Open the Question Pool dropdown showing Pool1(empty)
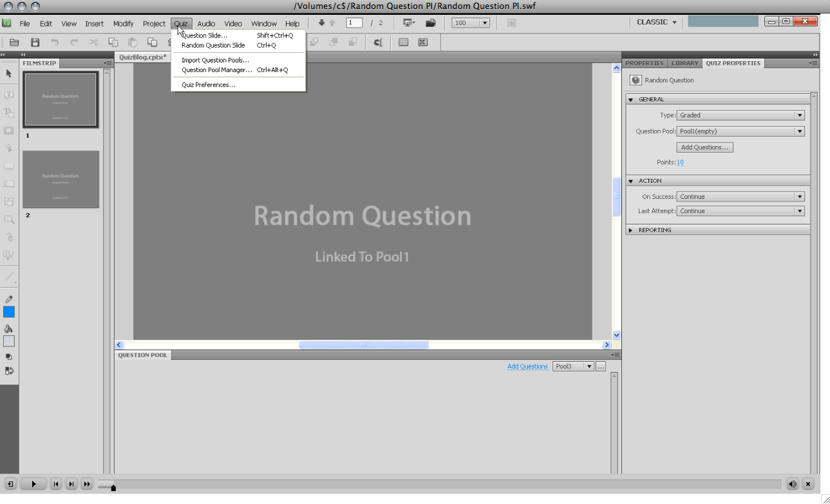This screenshot has height=504, width=830. pyautogui.click(x=740, y=131)
